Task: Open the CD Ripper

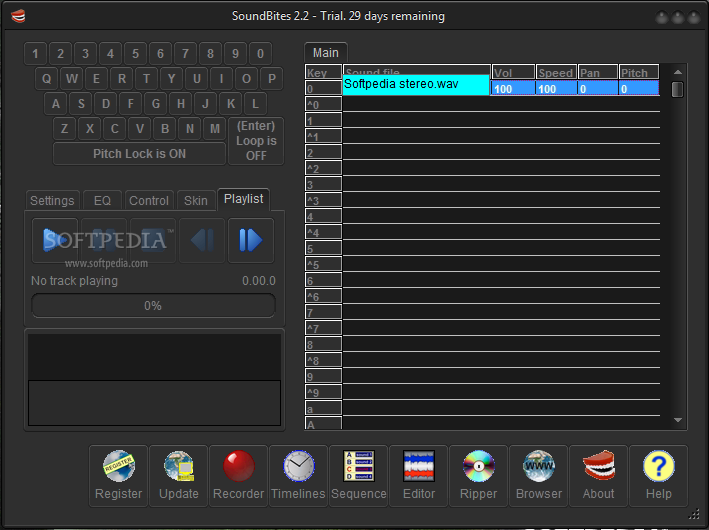Action: [478, 476]
